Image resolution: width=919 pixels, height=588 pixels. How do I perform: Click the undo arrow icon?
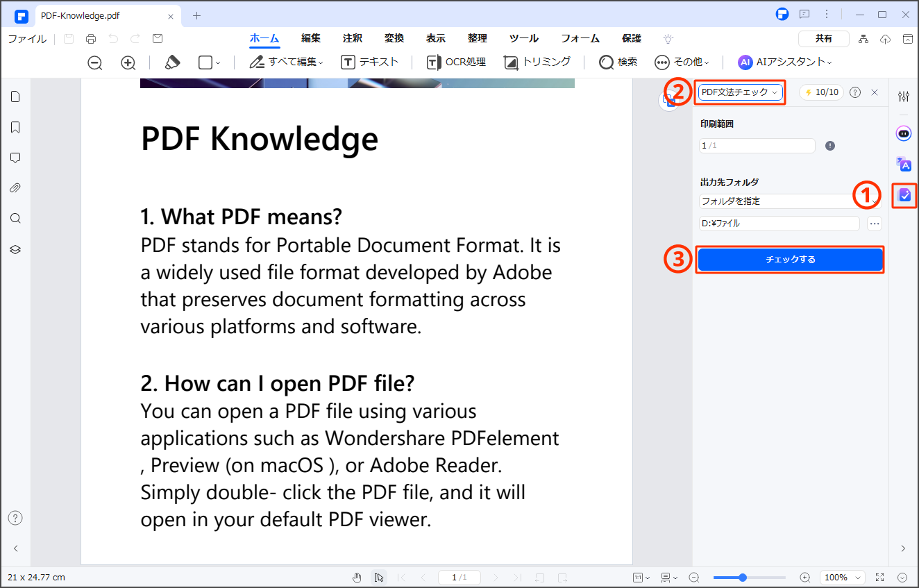tap(113, 39)
